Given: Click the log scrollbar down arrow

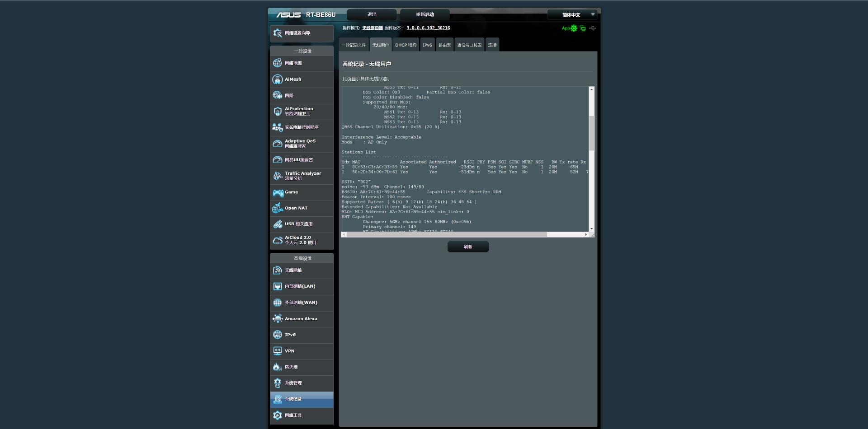Looking at the screenshot, I should click(591, 229).
